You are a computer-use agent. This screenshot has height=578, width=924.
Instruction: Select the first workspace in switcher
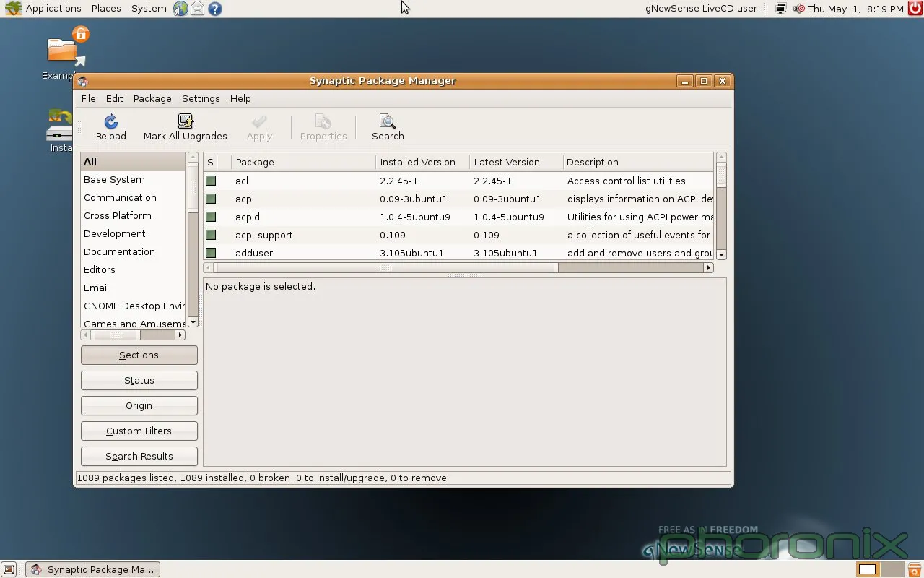868,569
